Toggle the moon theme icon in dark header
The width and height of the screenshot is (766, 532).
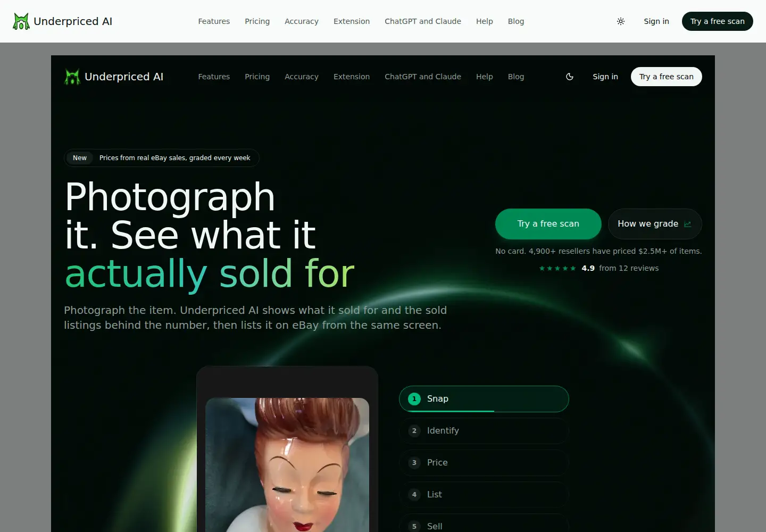570,77
